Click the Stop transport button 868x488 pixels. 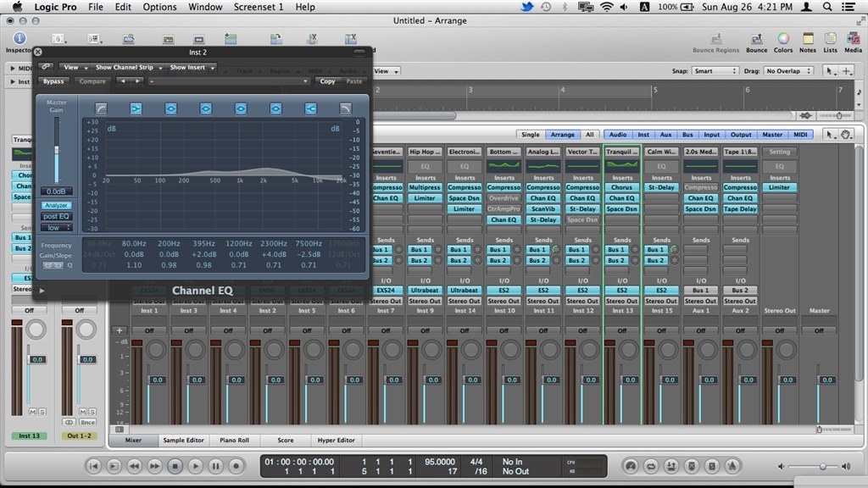175,466
